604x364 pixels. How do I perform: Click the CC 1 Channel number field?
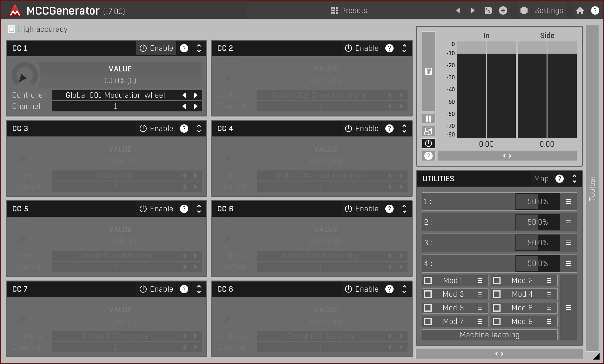[116, 106]
